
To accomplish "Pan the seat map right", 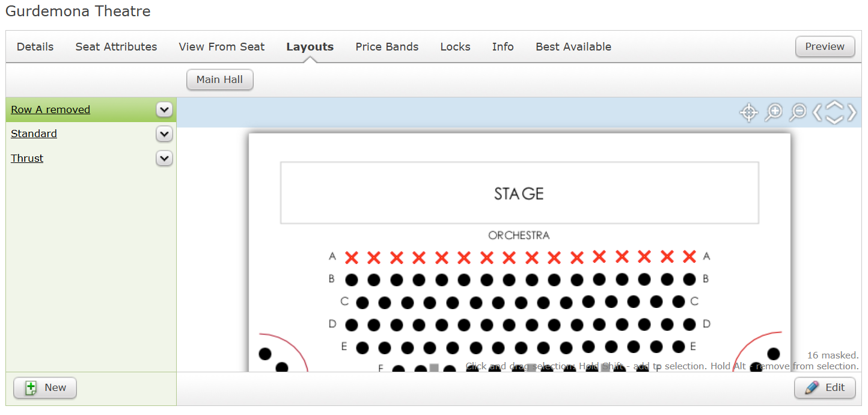I will click(852, 112).
